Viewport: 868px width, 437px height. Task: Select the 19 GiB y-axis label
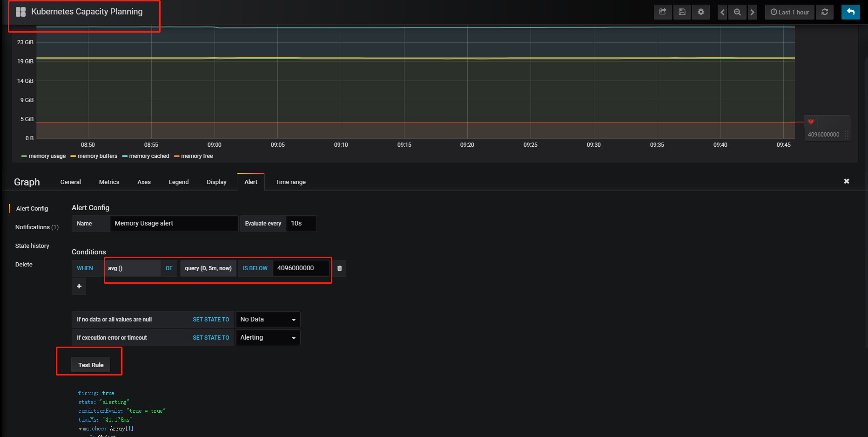point(26,61)
